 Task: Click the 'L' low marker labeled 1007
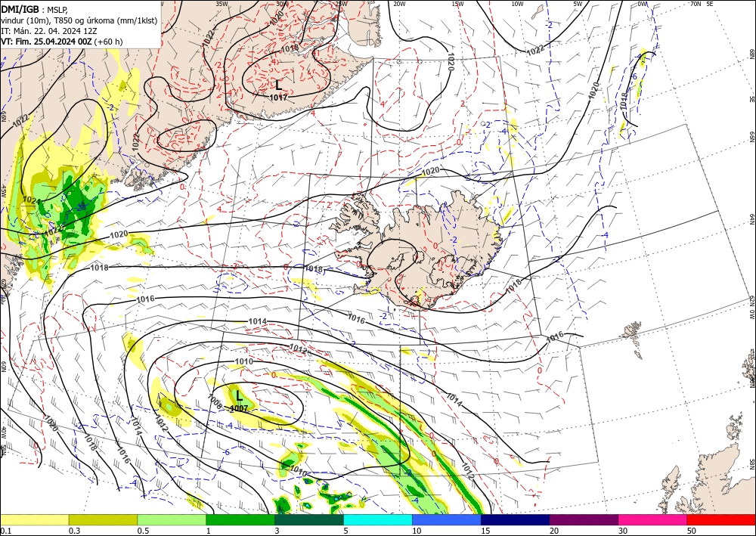pyautogui.click(x=239, y=396)
